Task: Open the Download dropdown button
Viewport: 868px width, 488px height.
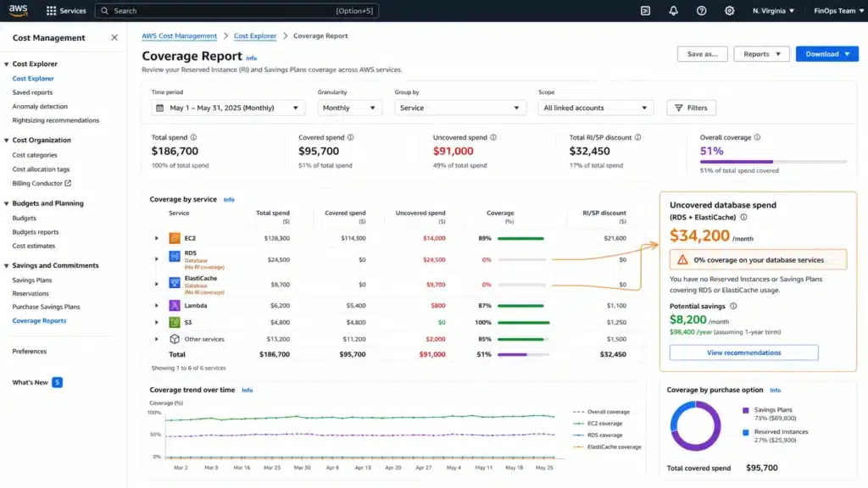Action: [x=827, y=53]
